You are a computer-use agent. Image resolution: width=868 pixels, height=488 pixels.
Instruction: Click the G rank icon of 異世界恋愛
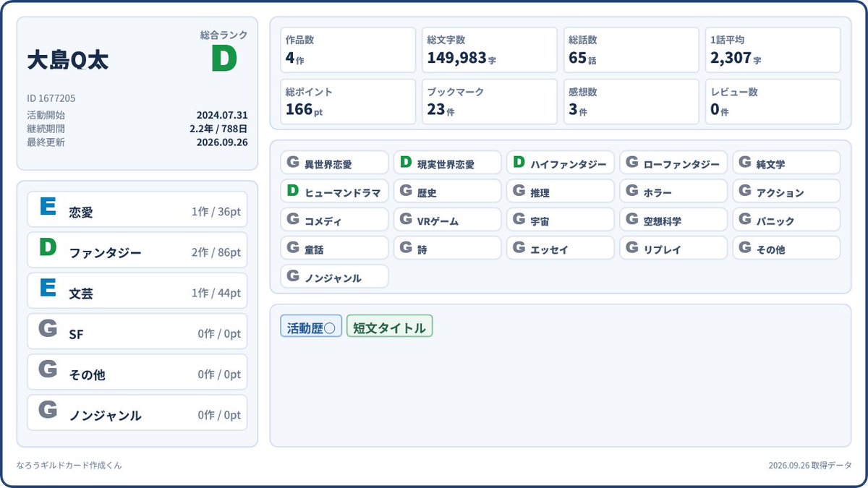point(293,162)
